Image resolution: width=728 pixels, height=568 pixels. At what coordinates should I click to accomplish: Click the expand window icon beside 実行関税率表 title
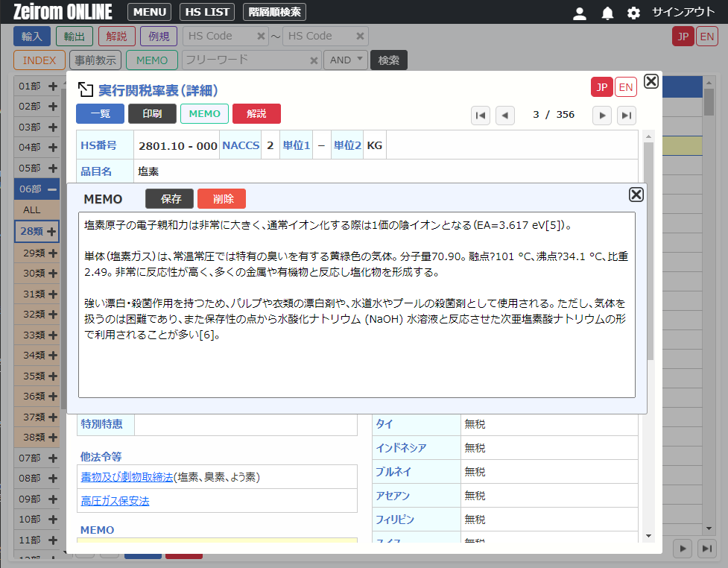85,90
